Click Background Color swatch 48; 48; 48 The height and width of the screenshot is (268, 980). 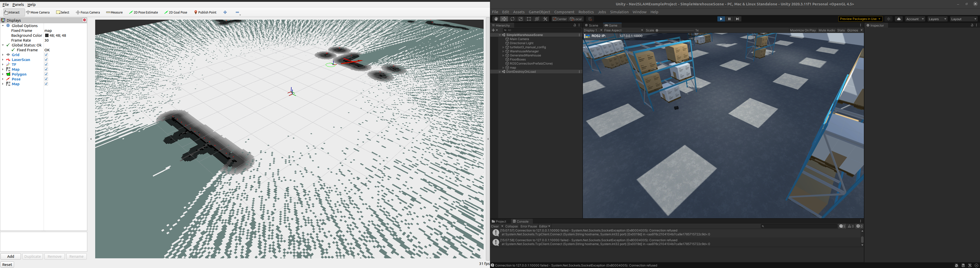coord(47,35)
